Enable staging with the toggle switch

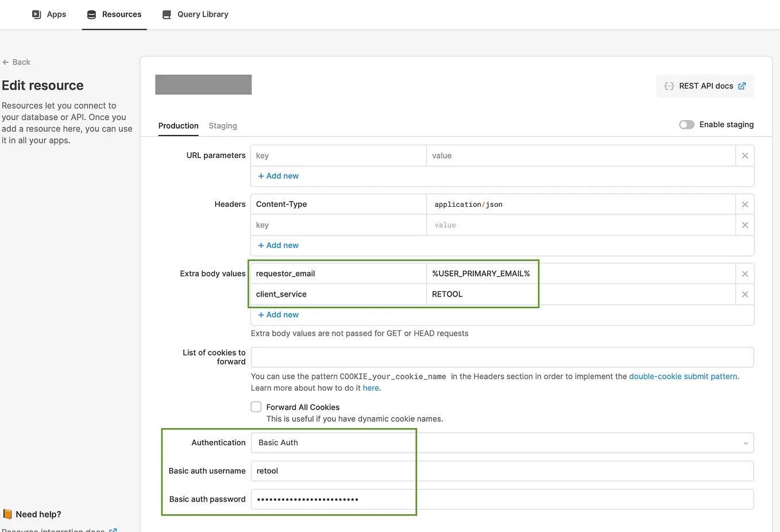point(686,124)
